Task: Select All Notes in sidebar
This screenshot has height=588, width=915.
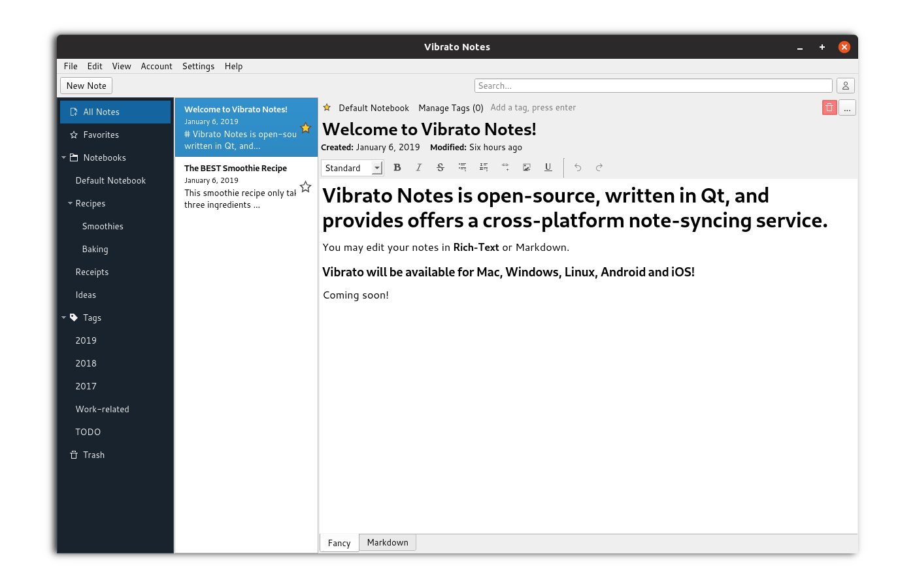Action: [x=116, y=112]
